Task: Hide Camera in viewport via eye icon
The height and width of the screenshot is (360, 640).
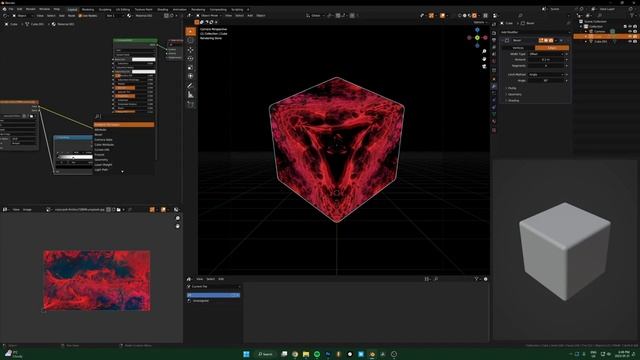Action: (x=630, y=31)
